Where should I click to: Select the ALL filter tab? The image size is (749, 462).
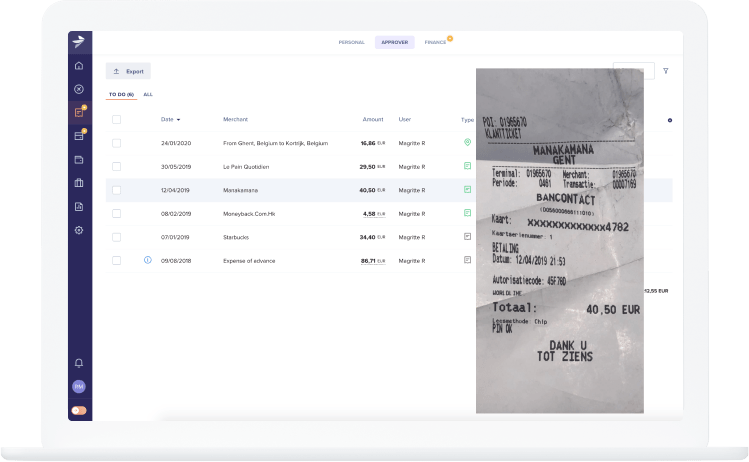click(x=148, y=94)
